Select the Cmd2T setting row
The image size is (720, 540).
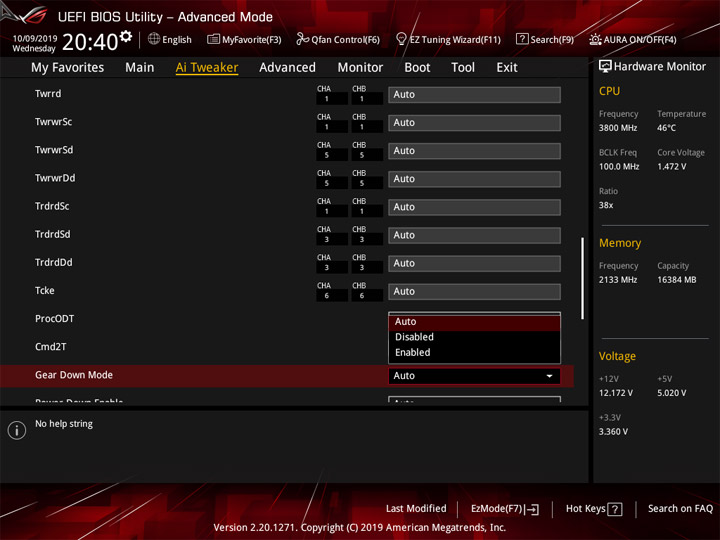pos(51,347)
